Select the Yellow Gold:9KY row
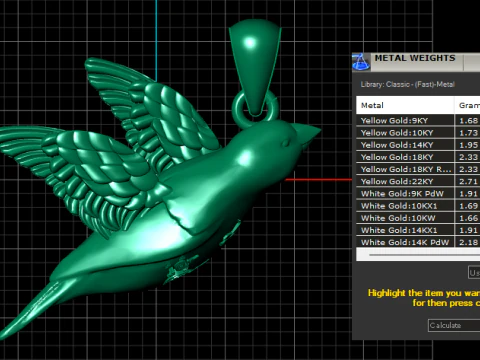 coord(418,121)
